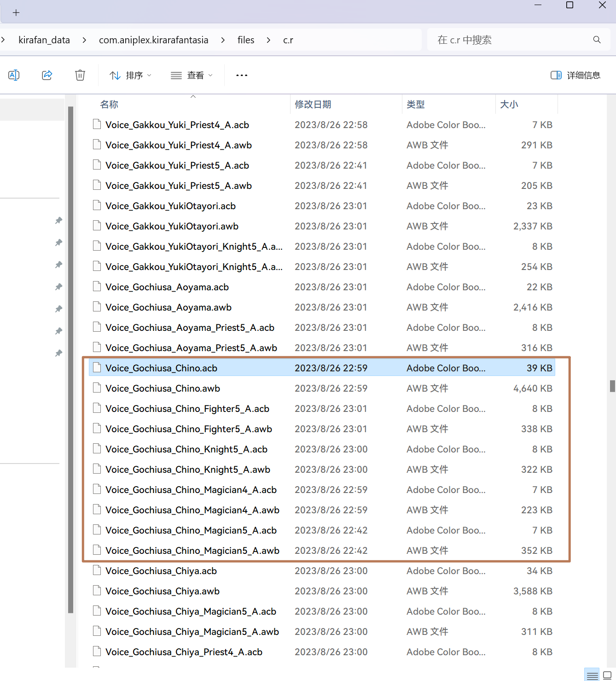The height and width of the screenshot is (681, 616).
Task: Select Voice_Gochiusa_Chino_Magician5_A.acb file
Action: click(322, 530)
